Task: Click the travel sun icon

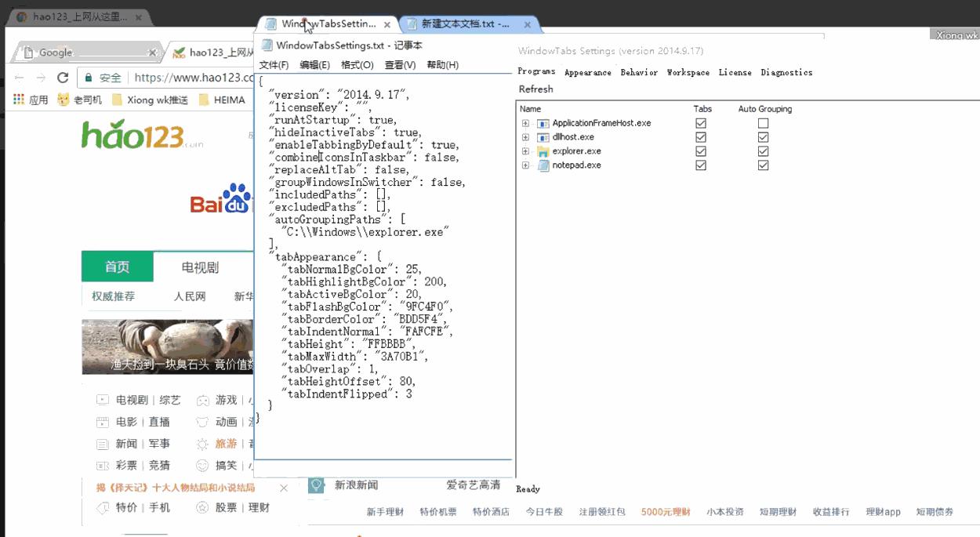Action: point(202,444)
